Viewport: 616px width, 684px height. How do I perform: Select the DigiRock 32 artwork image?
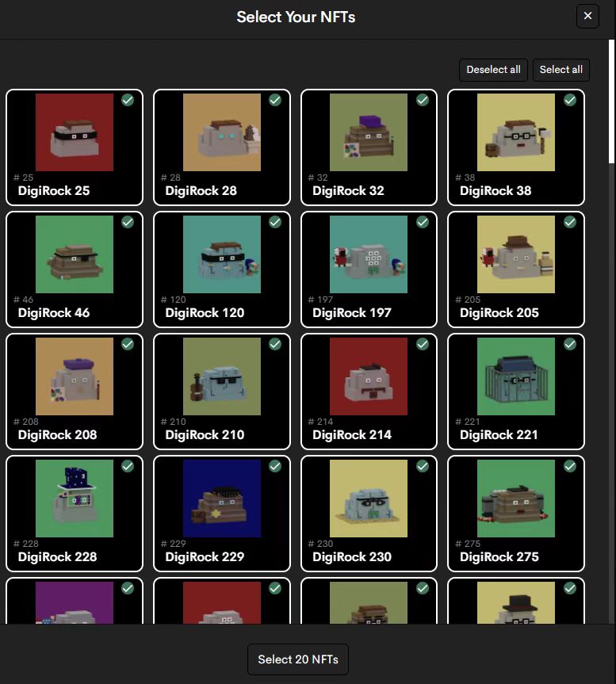point(369,132)
